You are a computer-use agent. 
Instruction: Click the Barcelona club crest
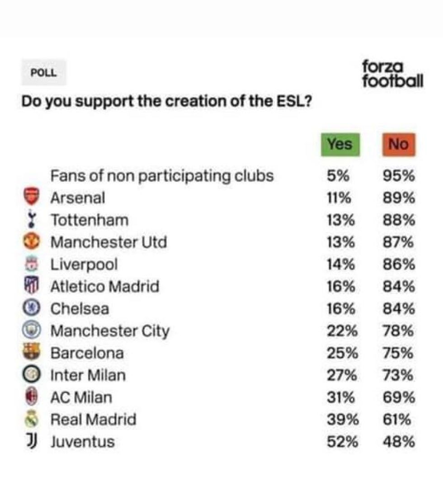[31, 352]
